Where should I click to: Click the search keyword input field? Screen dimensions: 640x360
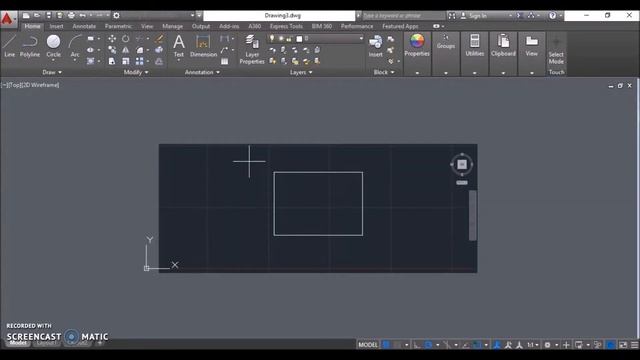pos(403,16)
